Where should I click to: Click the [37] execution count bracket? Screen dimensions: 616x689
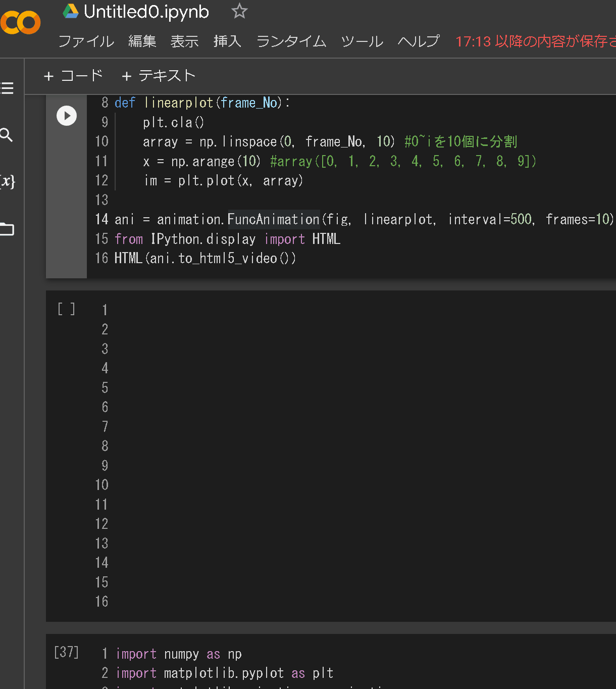(66, 652)
